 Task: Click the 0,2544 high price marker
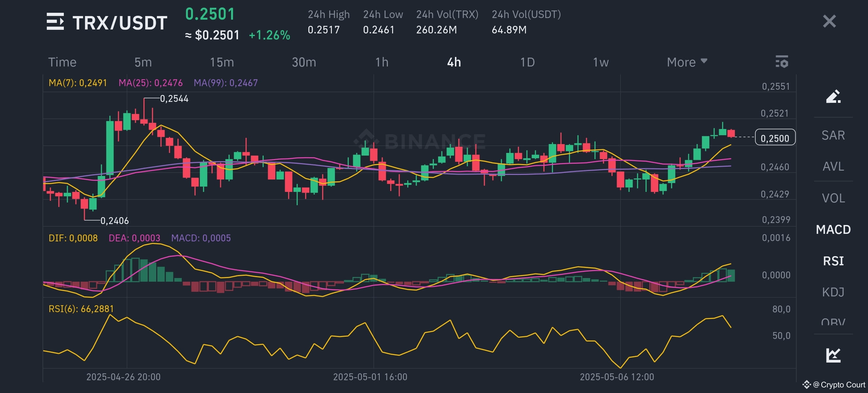pyautogui.click(x=174, y=99)
